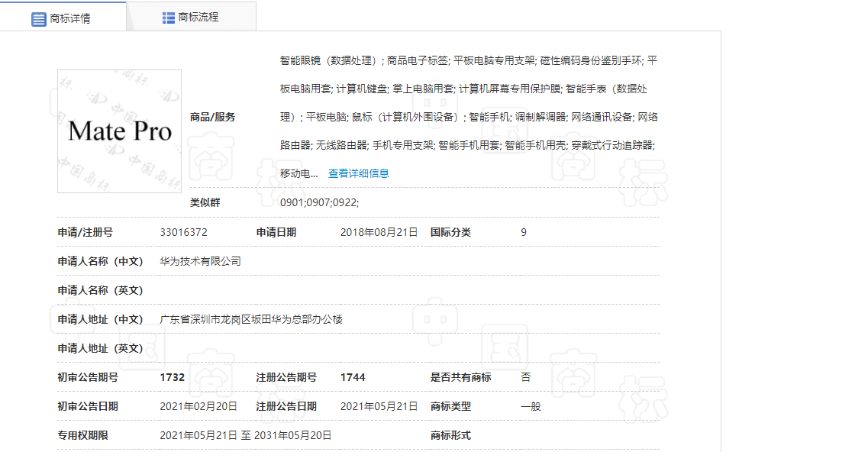This screenshot has height=452, width=868.
Task: Click the 申请人名称（中文） label
Action: click(x=100, y=261)
